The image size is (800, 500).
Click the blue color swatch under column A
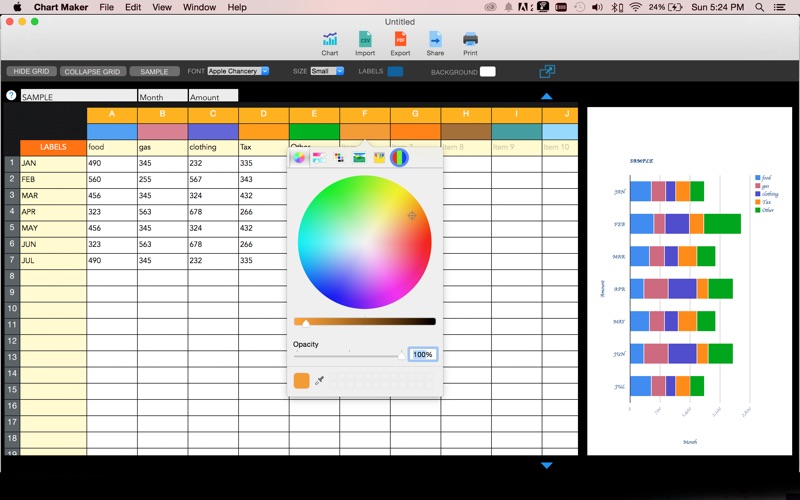click(x=112, y=131)
